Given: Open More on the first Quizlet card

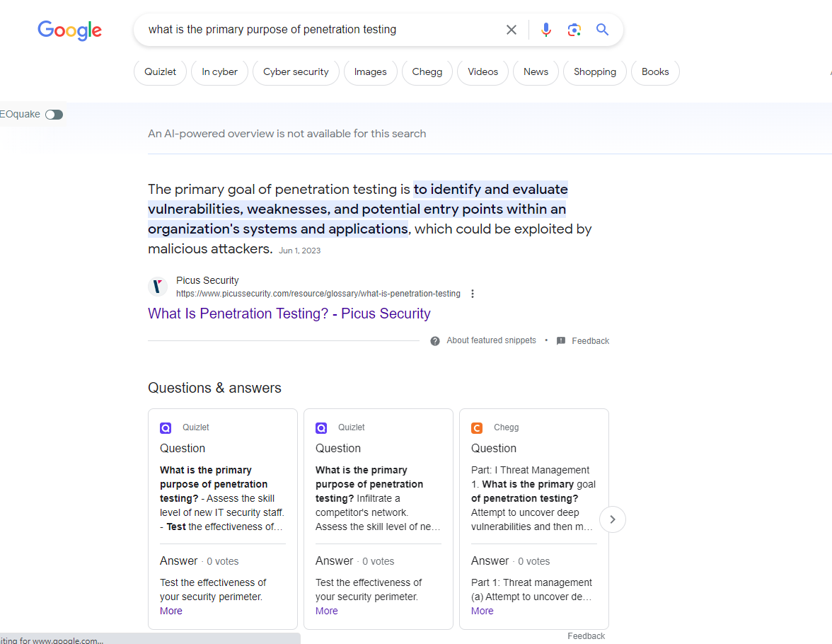Looking at the screenshot, I should [171, 611].
